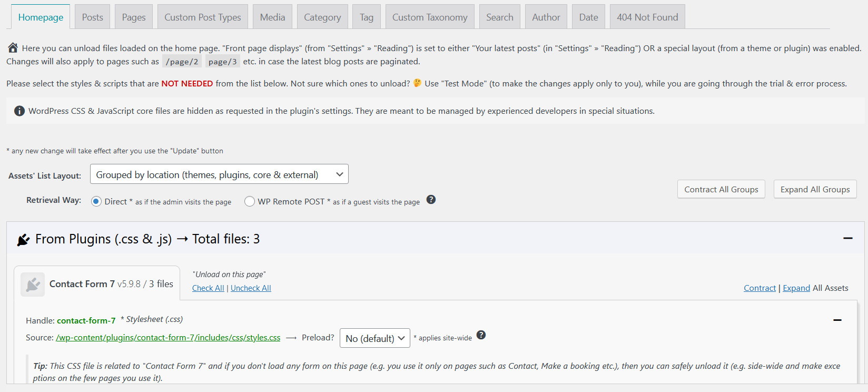Click the thinking emoji icon
This screenshot has width=868, height=392.
tap(417, 83)
